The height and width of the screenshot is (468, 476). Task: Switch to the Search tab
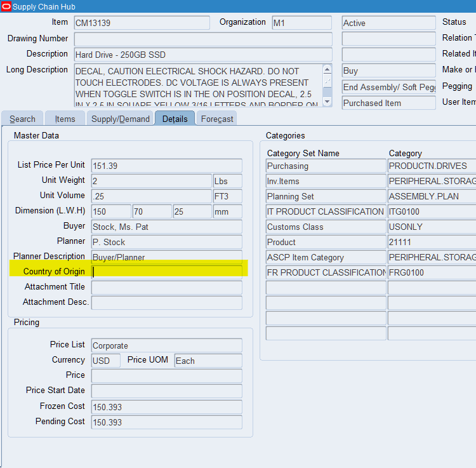click(22, 119)
